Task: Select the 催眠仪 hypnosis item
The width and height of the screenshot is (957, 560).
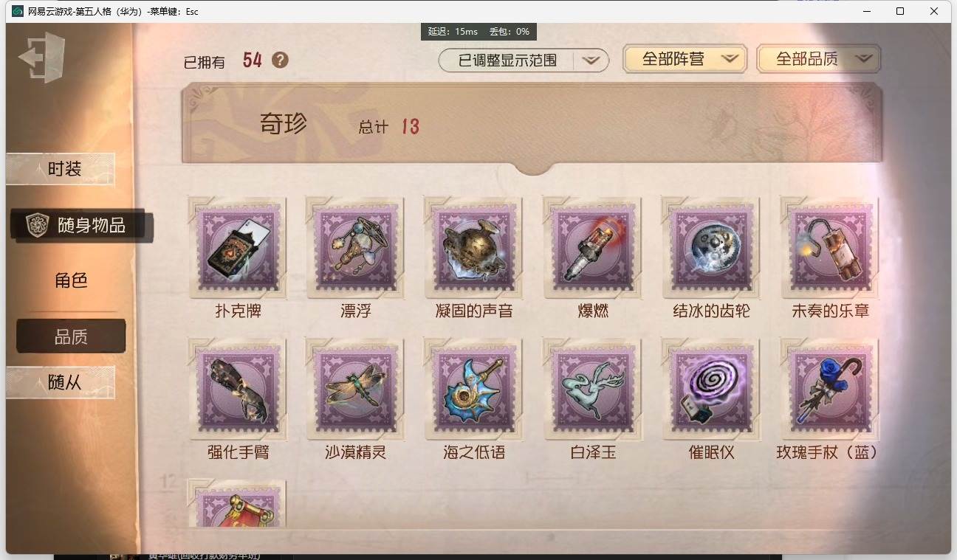Action: click(711, 390)
